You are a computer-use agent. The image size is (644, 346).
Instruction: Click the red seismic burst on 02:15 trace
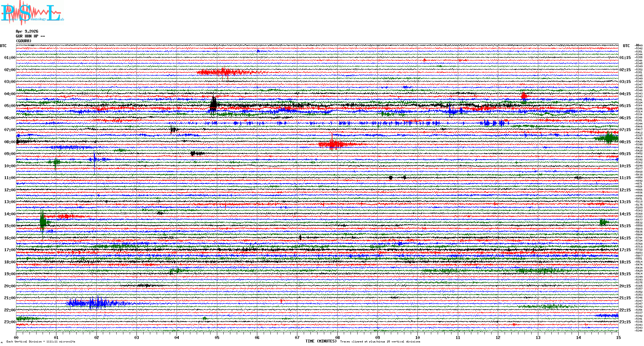pos(224,72)
